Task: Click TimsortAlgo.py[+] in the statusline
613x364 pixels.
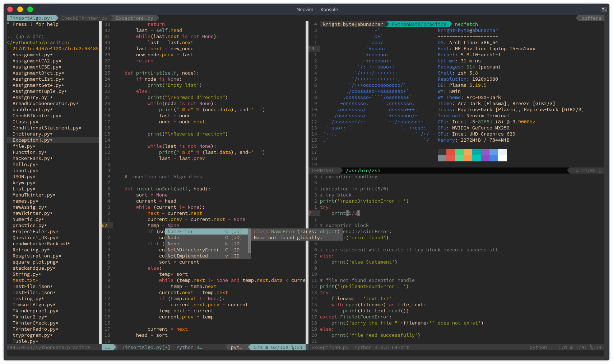Action: pyautogui.click(x=146, y=347)
